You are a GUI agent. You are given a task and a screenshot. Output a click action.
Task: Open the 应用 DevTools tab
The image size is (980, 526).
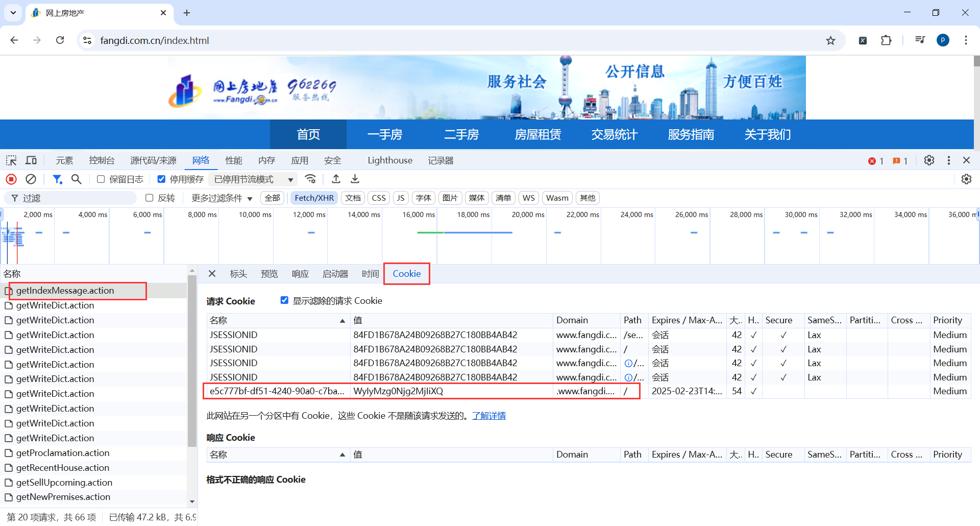click(300, 160)
